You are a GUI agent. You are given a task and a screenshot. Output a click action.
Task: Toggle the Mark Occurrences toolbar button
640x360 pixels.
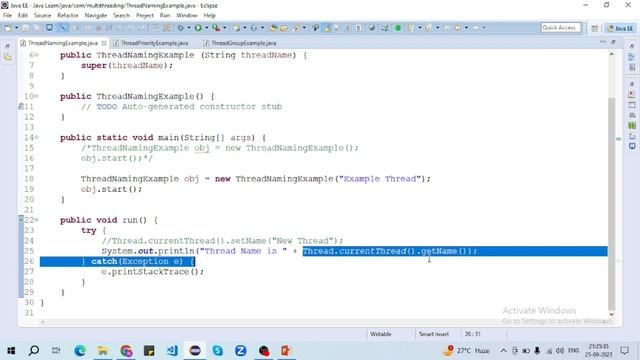click(x=327, y=28)
